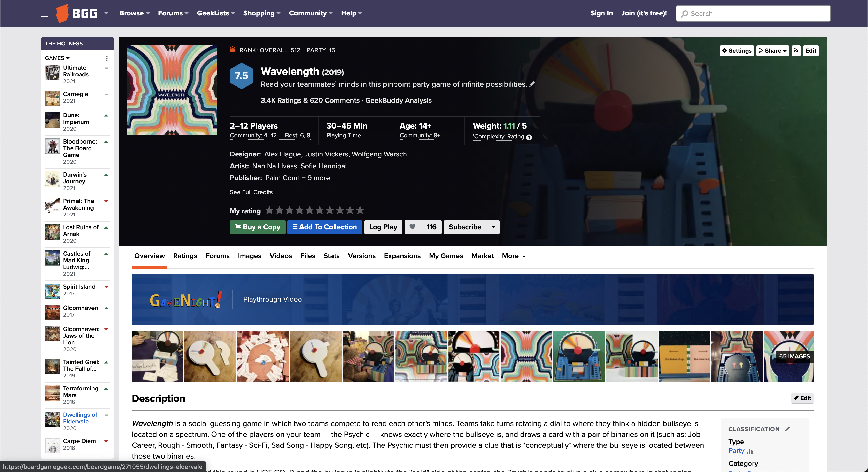The height and width of the screenshot is (472, 868).
Task: Open party rank 15 link
Action: 332,50
